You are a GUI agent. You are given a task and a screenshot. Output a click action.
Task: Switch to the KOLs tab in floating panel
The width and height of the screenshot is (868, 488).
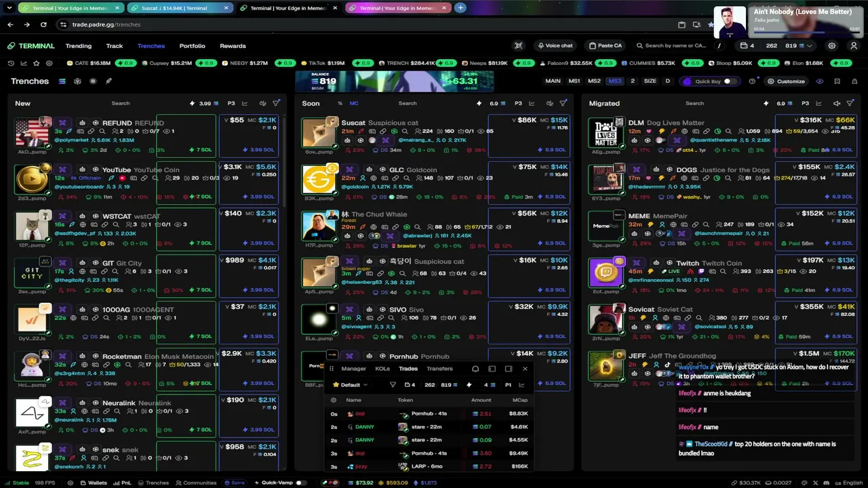coord(382,369)
